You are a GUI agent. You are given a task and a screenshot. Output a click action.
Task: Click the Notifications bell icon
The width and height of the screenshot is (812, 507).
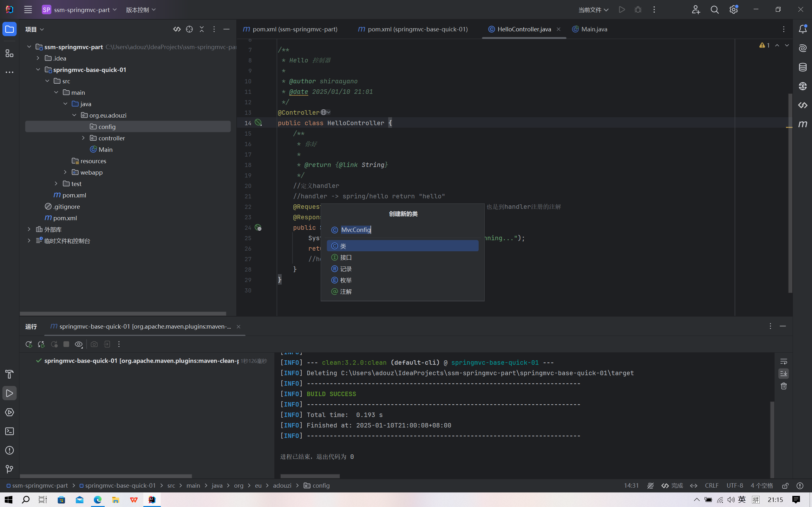click(x=802, y=29)
